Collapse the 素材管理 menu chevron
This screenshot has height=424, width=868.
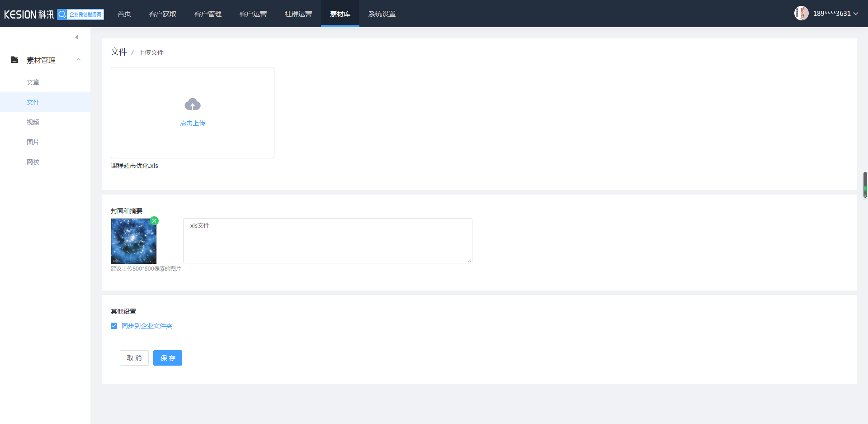coord(79,60)
